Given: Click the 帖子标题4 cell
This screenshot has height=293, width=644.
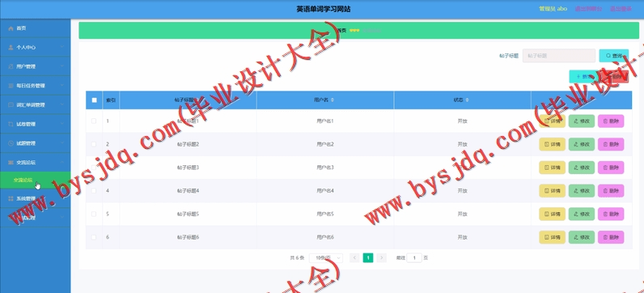Looking at the screenshot, I should click(189, 191).
